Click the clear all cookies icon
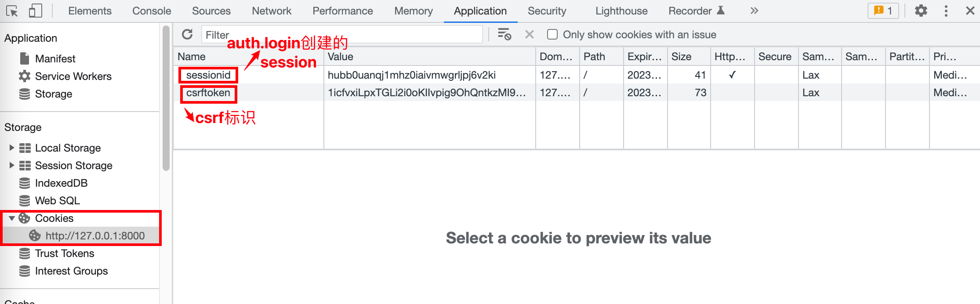The width and height of the screenshot is (980, 304). tap(504, 34)
